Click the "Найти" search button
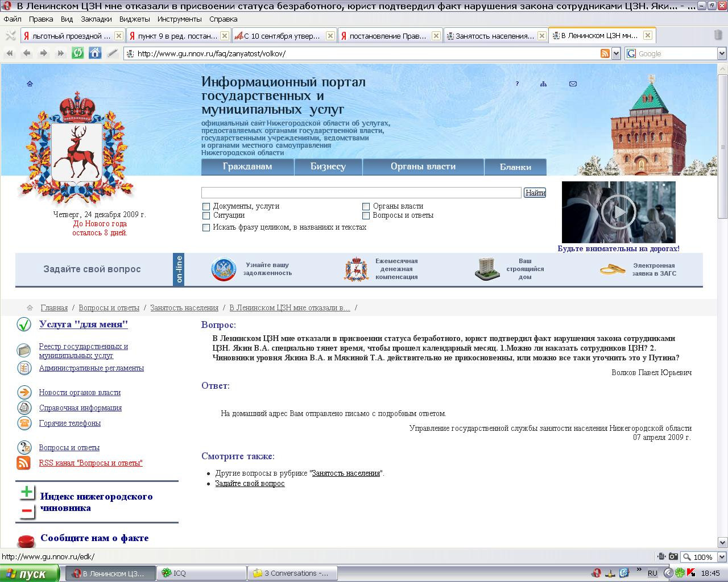The image size is (728, 582). click(535, 193)
